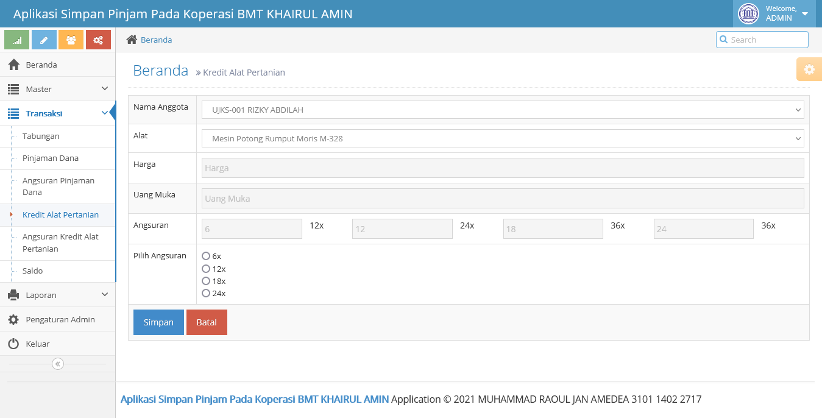
Task: Open the Nama Anggota dropdown
Action: coord(503,110)
